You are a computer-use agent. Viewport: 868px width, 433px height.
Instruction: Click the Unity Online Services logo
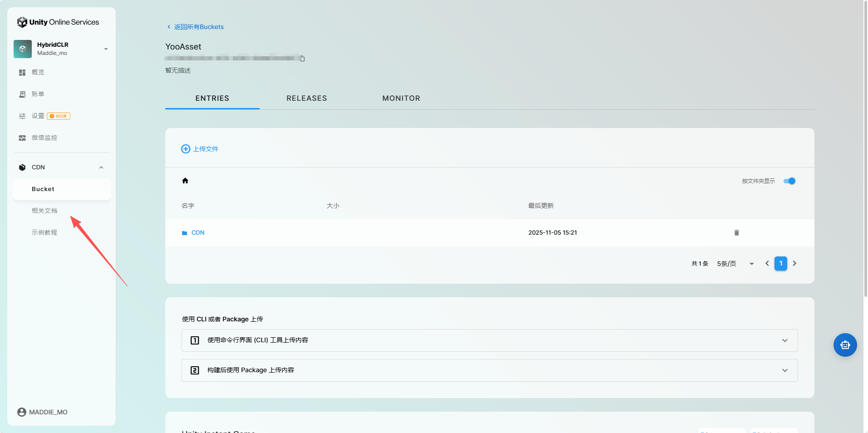[x=58, y=22]
